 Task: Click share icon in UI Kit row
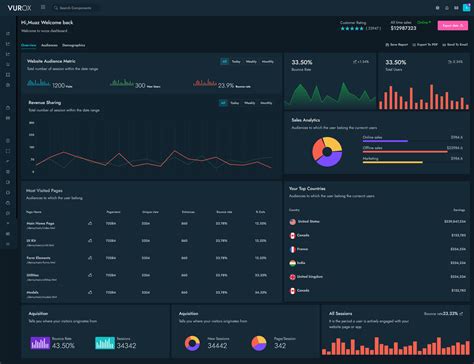pyautogui.click(x=90, y=241)
